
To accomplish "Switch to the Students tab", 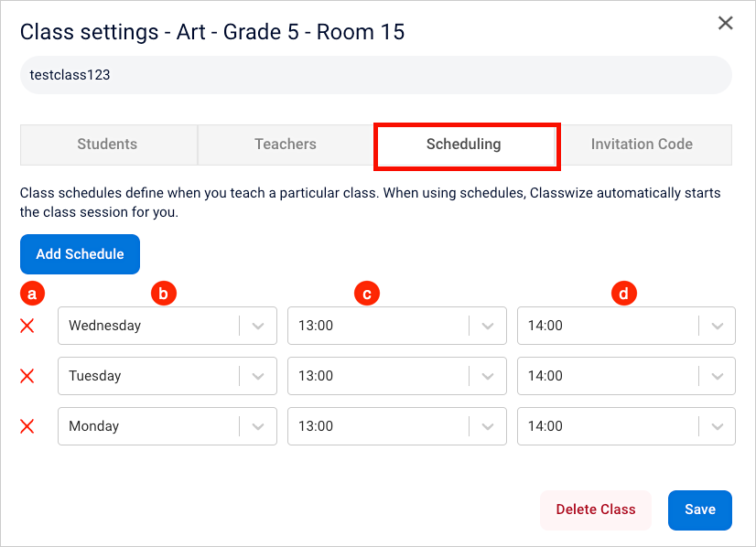I will point(109,145).
